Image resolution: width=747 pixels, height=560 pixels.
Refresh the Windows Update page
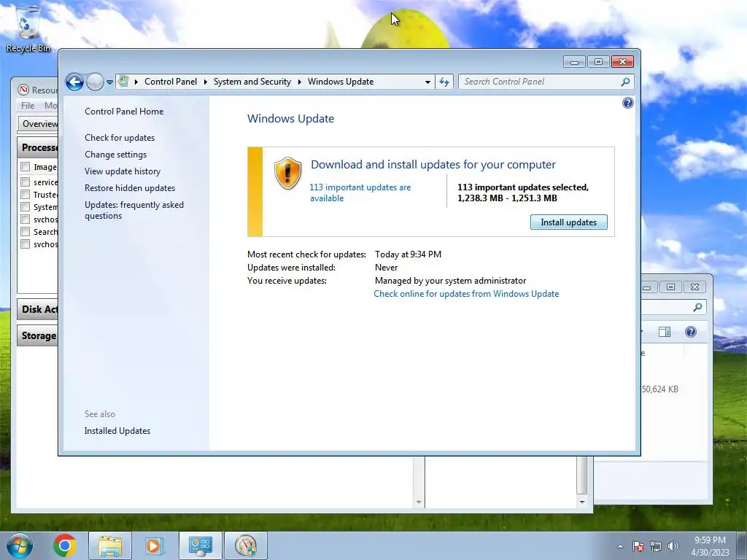(x=444, y=82)
